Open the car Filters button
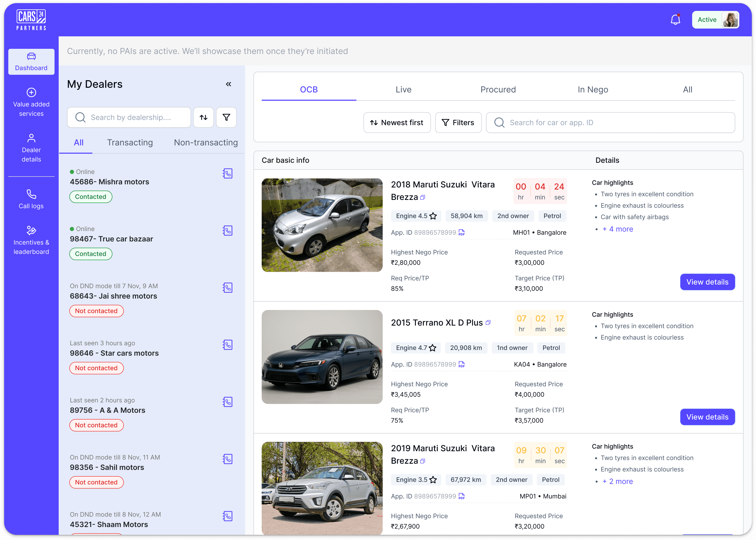The width and height of the screenshot is (756, 540). pos(458,123)
